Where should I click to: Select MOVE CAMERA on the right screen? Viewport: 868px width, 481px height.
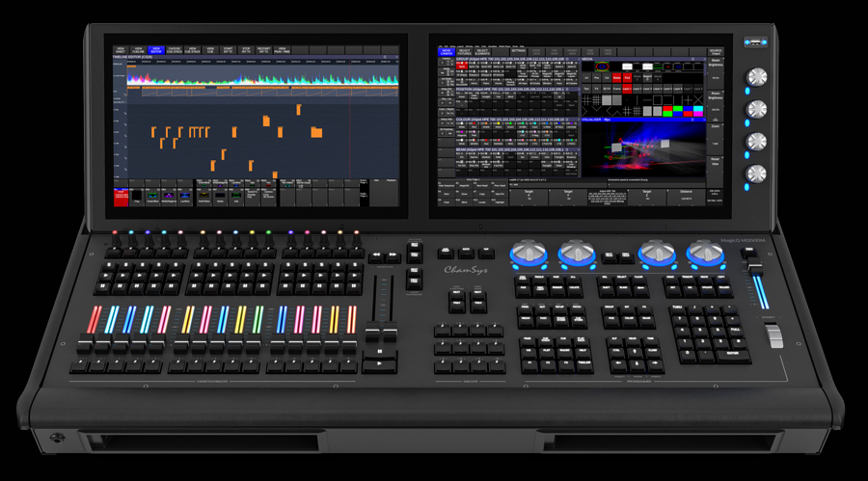pyautogui.click(x=447, y=52)
